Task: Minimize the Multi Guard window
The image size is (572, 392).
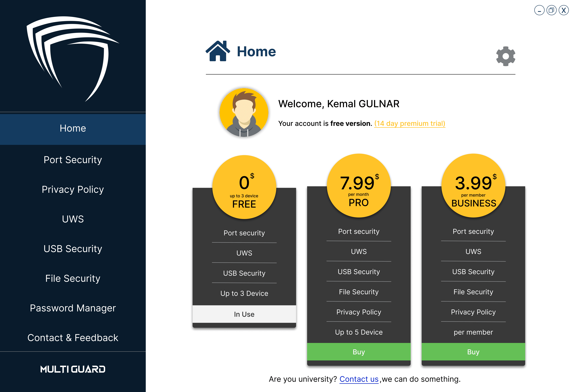Action: coord(539,10)
